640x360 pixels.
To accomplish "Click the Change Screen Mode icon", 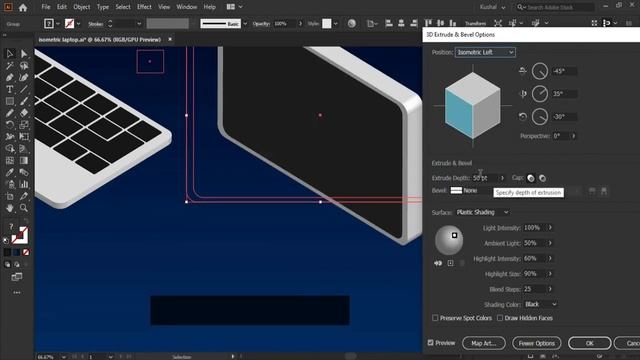I will point(17,277).
